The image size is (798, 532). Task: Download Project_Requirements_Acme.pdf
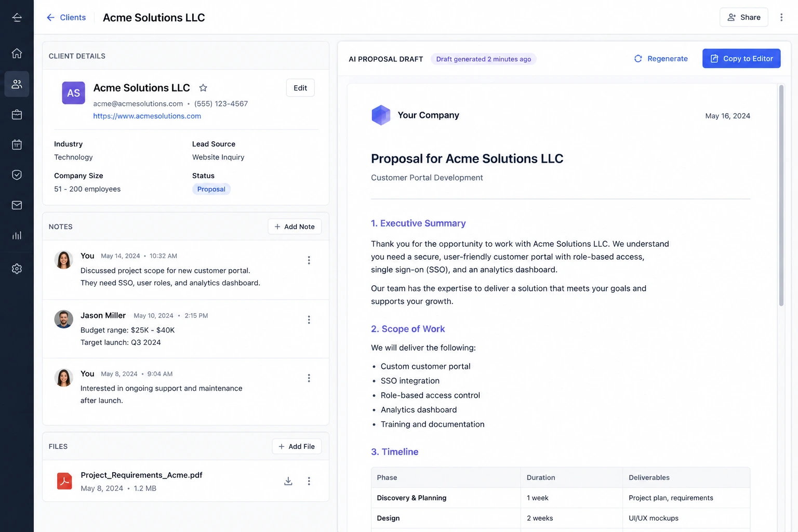pyautogui.click(x=288, y=481)
